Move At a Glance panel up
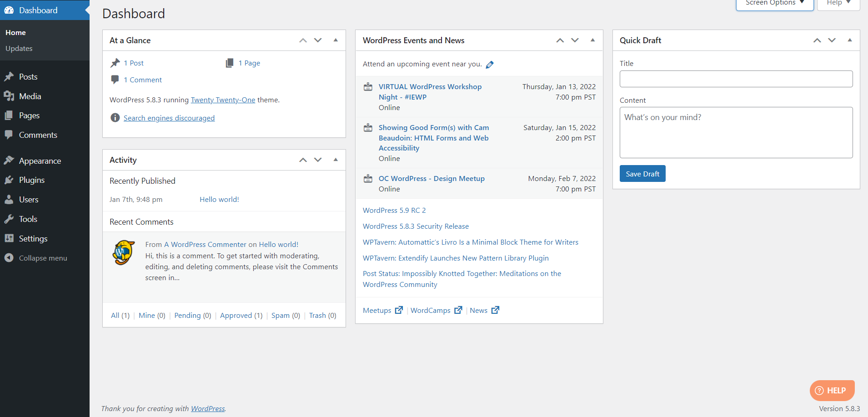The image size is (868, 417). point(303,40)
